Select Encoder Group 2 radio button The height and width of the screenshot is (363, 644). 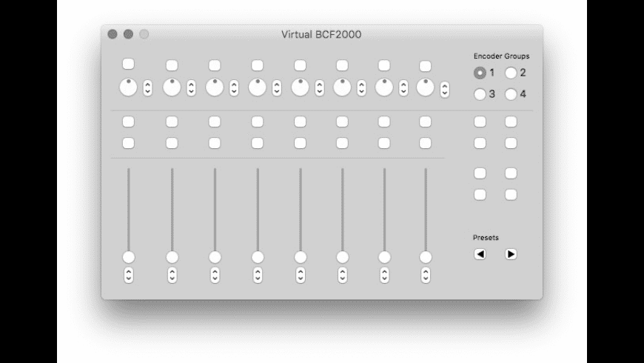click(511, 73)
